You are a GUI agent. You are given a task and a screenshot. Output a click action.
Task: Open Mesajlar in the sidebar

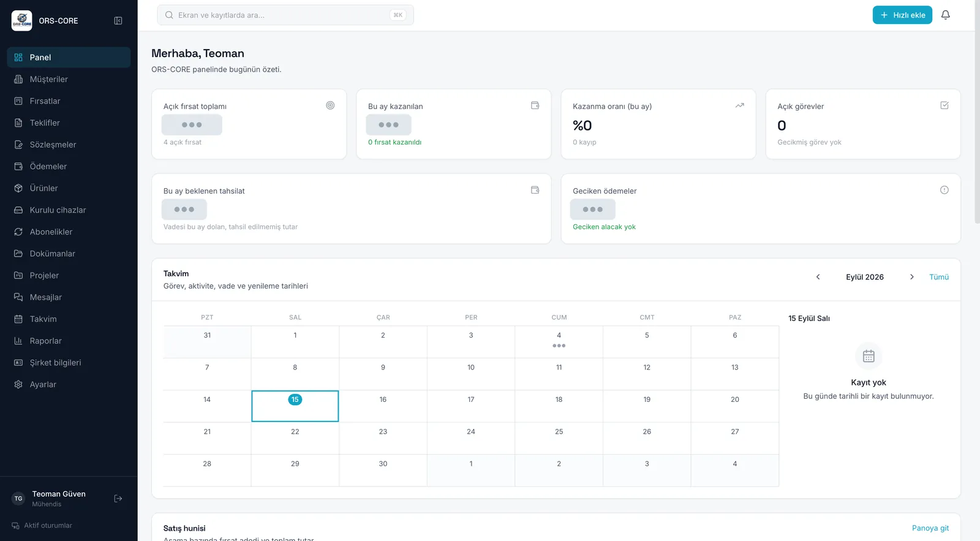[x=69, y=297]
